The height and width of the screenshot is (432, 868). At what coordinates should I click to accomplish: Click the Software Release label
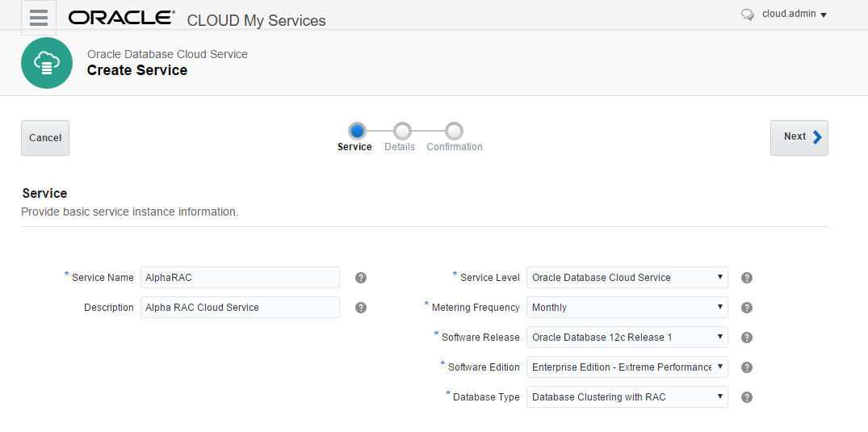480,338
